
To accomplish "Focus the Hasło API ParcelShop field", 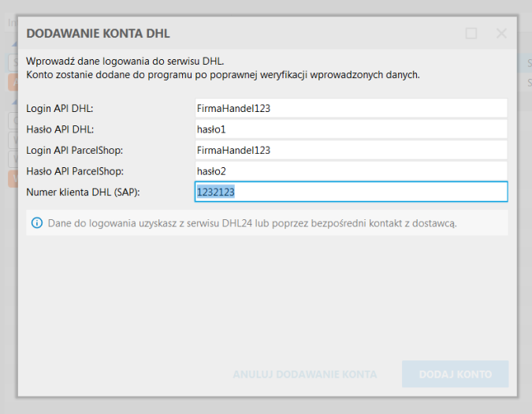I will [352, 171].
